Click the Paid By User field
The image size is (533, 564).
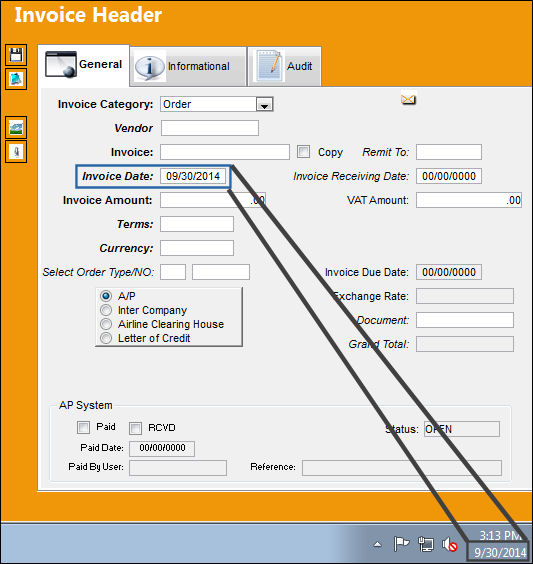pos(178,468)
